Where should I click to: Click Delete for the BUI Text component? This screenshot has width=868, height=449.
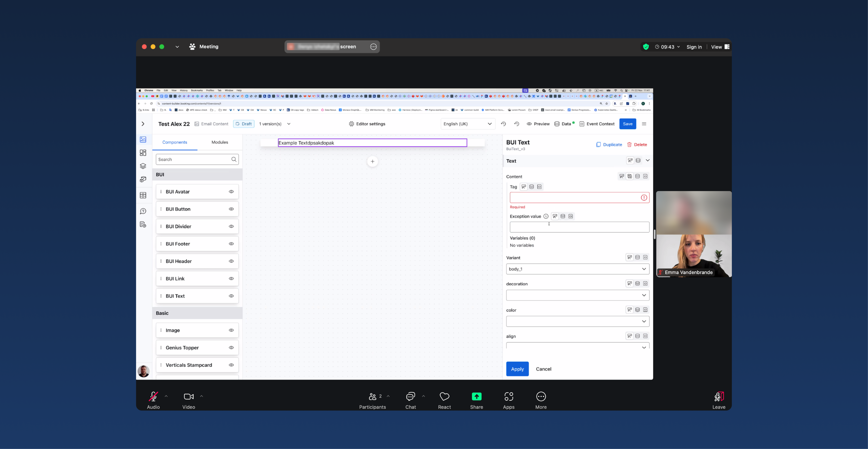637,145
